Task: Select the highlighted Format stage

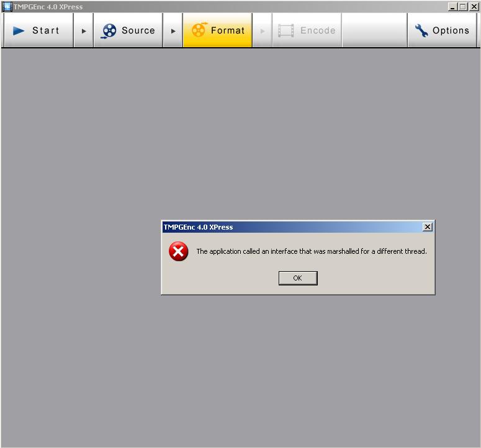Action: [x=217, y=30]
